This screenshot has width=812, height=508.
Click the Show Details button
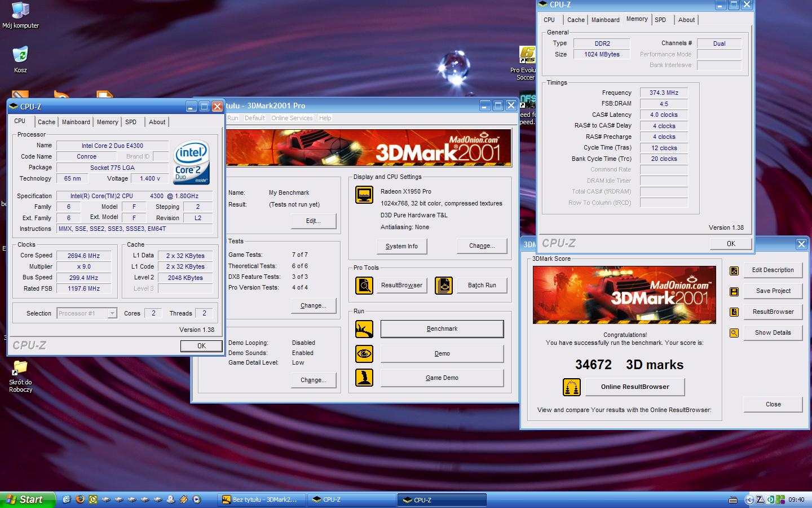click(773, 332)
